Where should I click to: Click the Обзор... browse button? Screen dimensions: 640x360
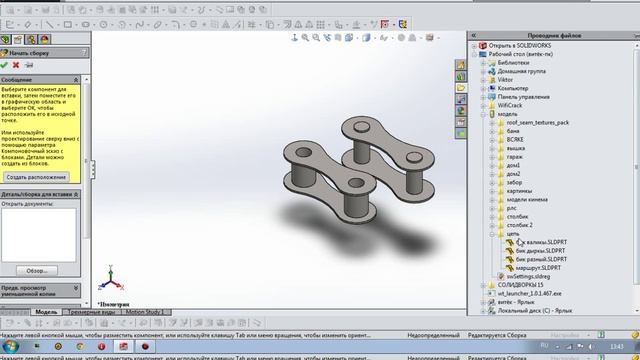click(x=37, y=271)
